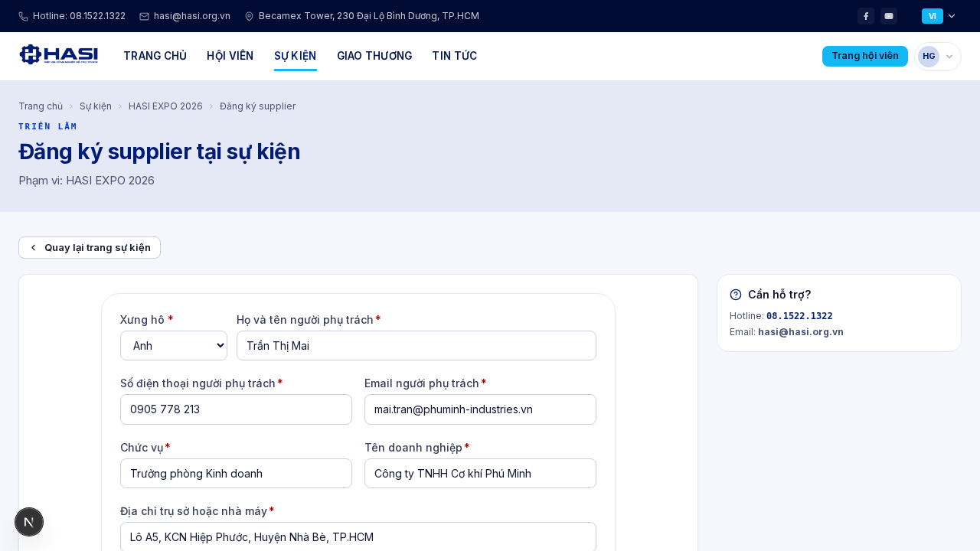
Task: Focus the Chức vụ input field
Action: point(236,474)
